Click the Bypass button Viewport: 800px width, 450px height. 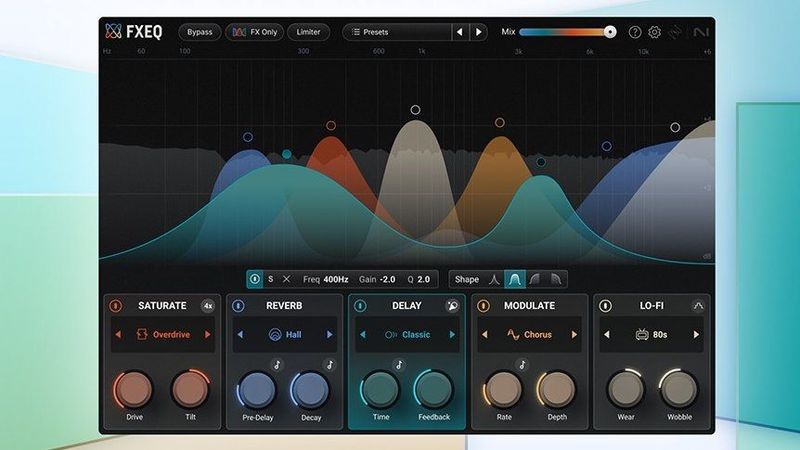click(x=199, y=32)
